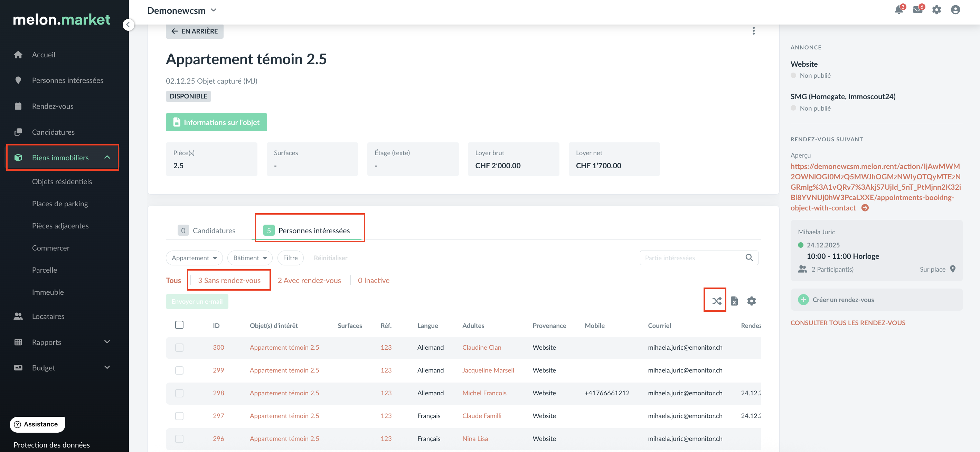Image resolution: width=980 pixels, height=452 pixels.
Task: Expand the Bâtiment filter dropdown
Action: [249, 258]
